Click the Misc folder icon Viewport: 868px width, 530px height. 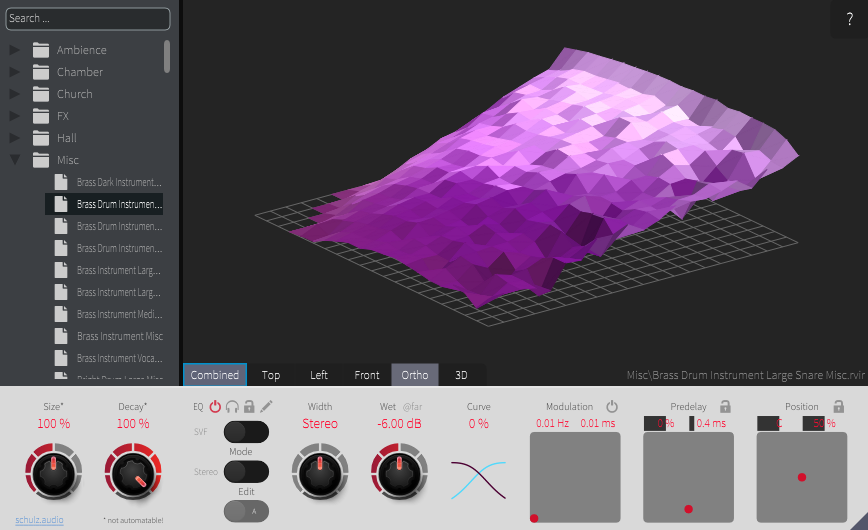click(x=41, y=160)
